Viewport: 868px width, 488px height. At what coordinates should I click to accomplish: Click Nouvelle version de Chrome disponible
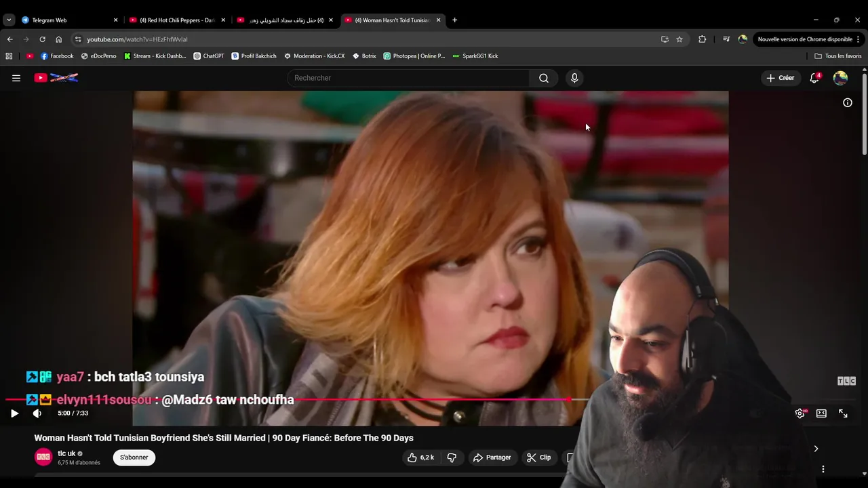pyautogui.click(x=808, y=39)
